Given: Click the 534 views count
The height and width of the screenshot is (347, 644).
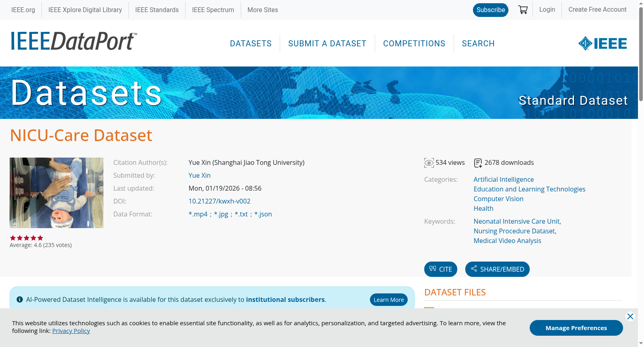Looking at the screenshot, I should 450,162.
